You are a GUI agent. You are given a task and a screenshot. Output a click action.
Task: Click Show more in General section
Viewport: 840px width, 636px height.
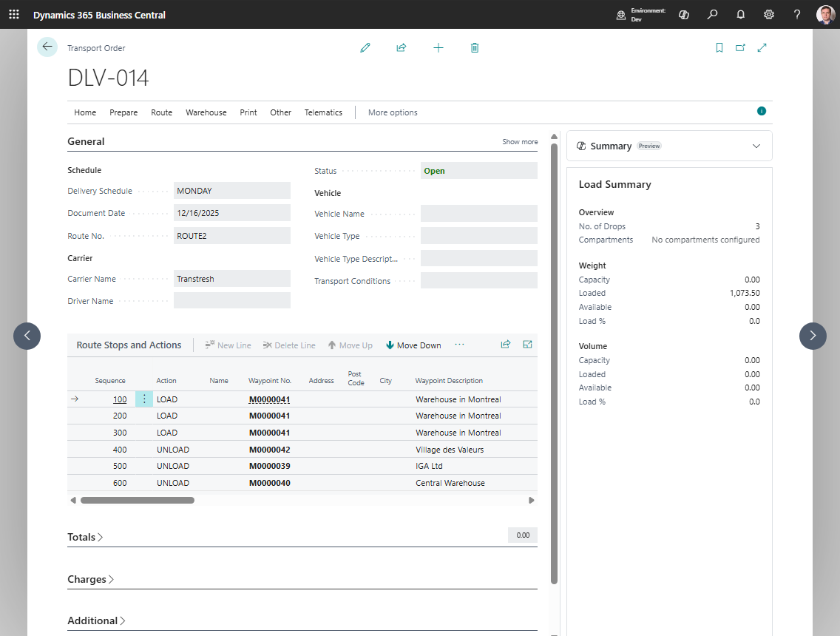(520, 142)
